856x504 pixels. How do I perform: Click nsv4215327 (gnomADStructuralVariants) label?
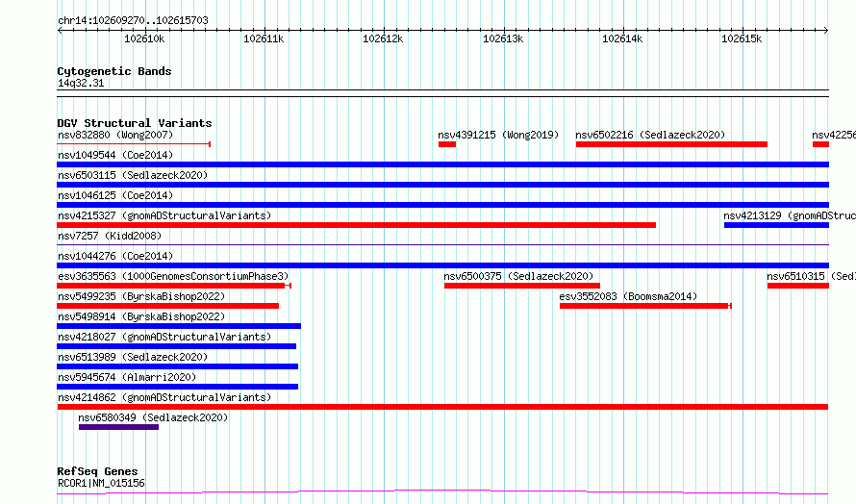tap(164, 215)
